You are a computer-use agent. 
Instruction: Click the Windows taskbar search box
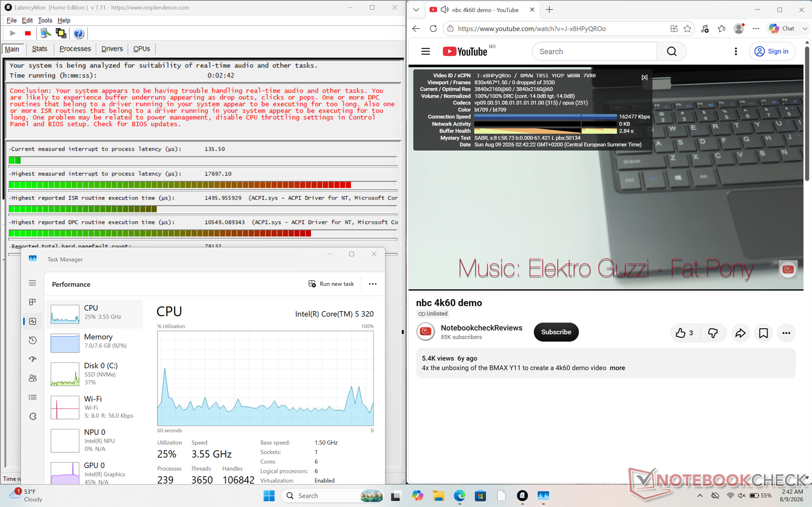click(333, 496)
